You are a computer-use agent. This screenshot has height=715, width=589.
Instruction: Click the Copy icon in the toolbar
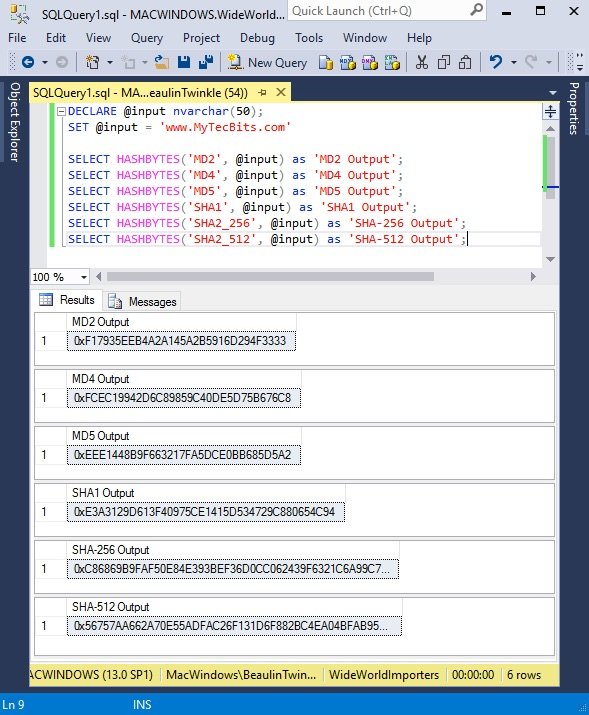coord(444,62)
